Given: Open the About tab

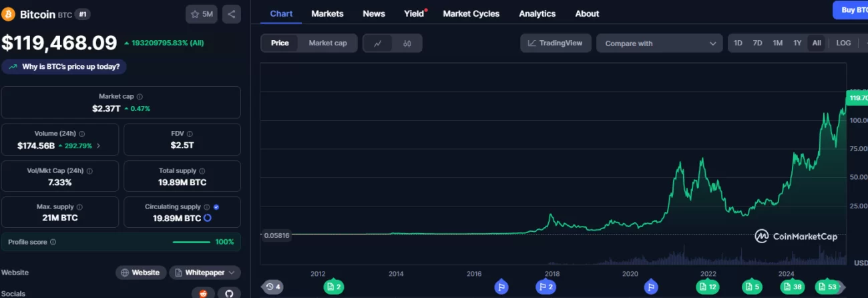Looking at the screenshot, I should pyautogui.click(x=587, y=13).
